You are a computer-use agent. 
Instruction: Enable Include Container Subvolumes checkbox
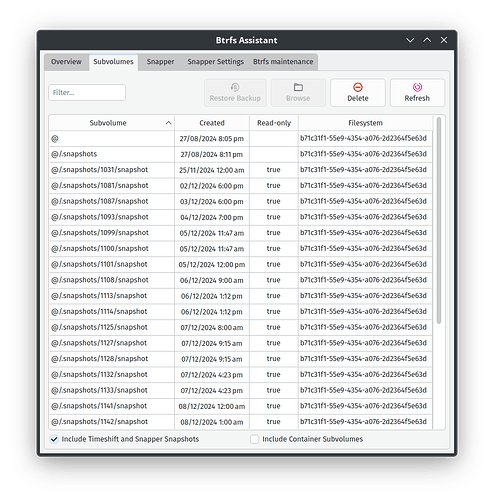pyautogui.click(x=255, y=439)
